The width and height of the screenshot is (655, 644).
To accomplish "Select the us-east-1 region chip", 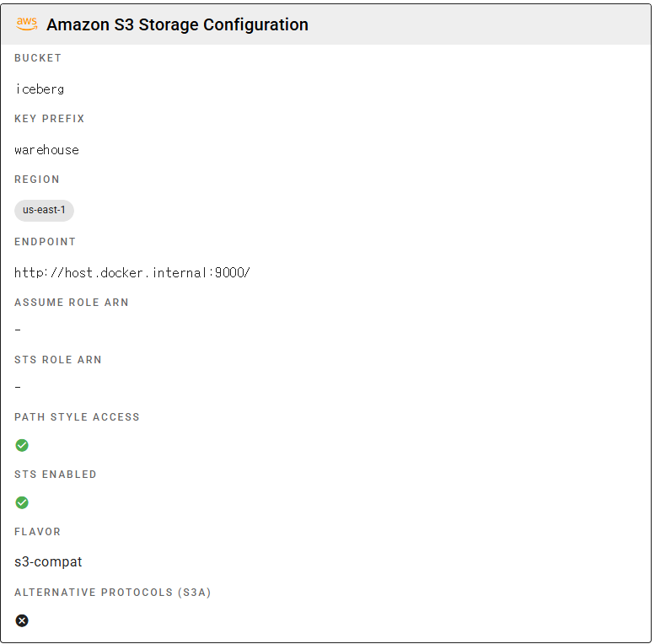I will click(44, 210).
